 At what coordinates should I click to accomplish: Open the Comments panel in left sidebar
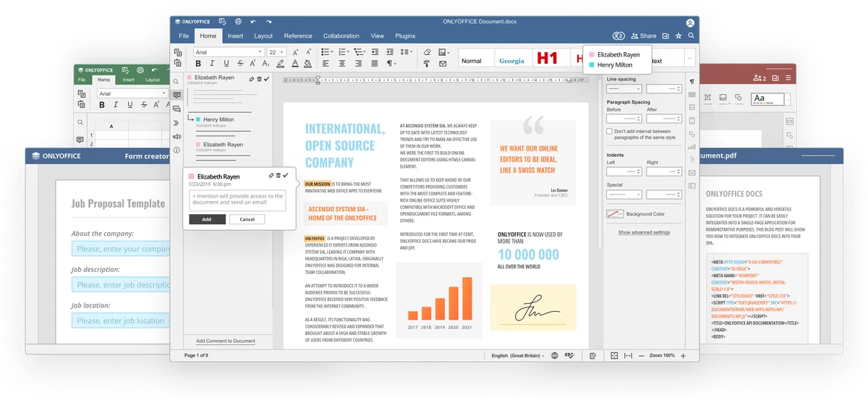[176, 95]
